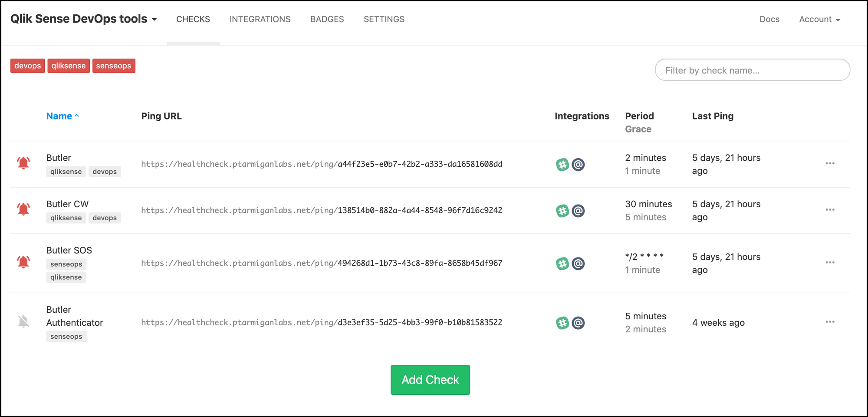Toggle the email integration for Butler
868x417 pixels.
[578, 165]
